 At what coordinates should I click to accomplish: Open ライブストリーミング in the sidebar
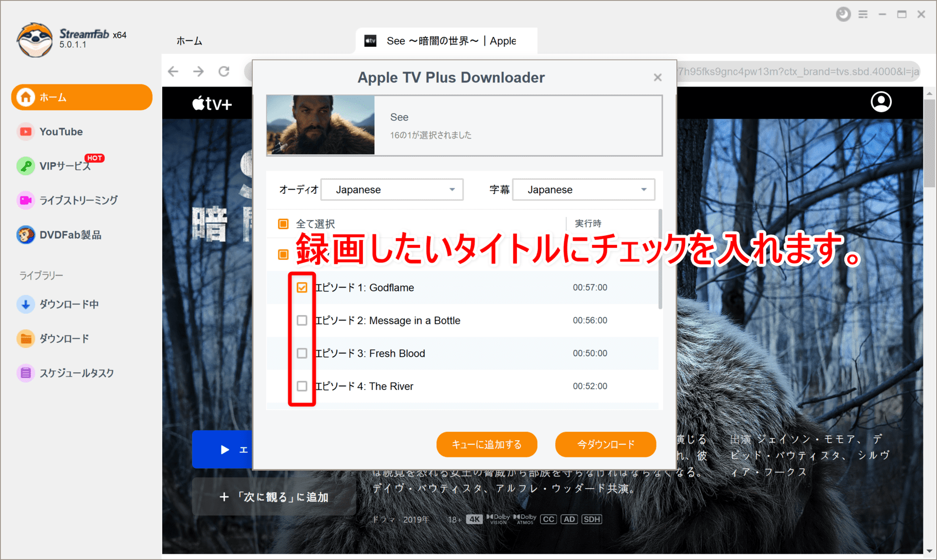(x=78, y=200)
